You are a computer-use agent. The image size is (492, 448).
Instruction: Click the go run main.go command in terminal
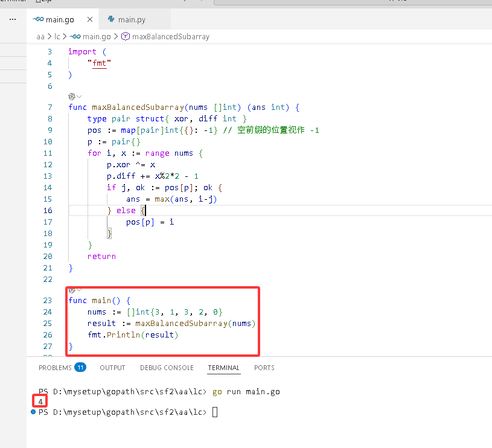point(246,392)
